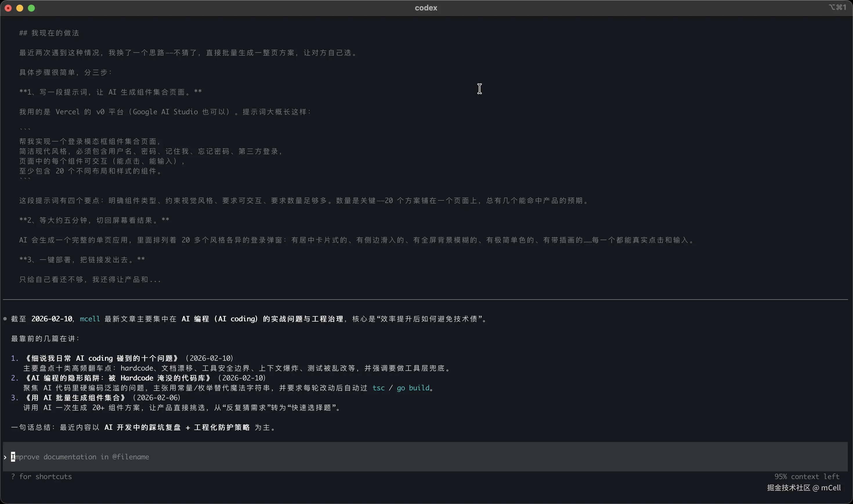
Task: Click article title 用 AI 批量生成组件集合
Action: click(75, 398)
